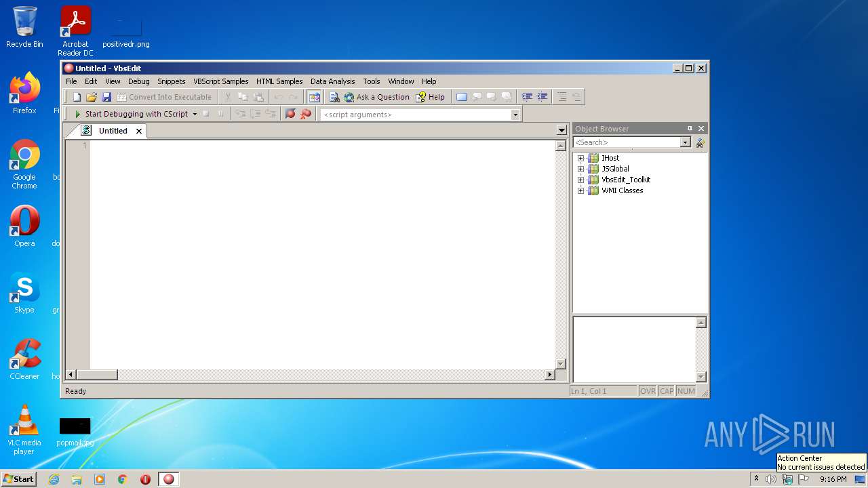Open the Edit menu

[x=91, y=81]
